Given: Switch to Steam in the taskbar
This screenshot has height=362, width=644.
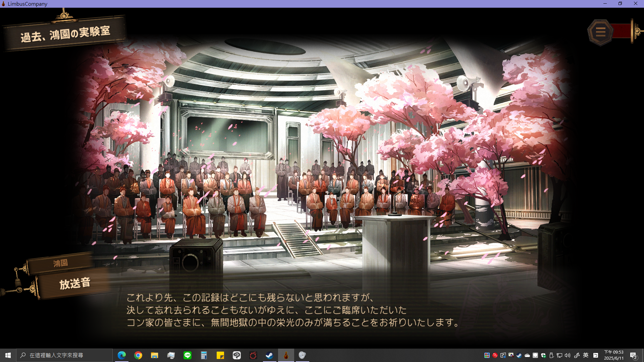Looking at the screenshot, I should click(270, 355).
